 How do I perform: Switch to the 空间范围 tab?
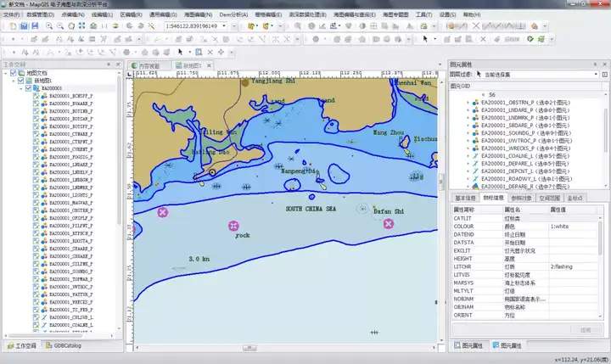pyautogui.click(x=549, y=198)
